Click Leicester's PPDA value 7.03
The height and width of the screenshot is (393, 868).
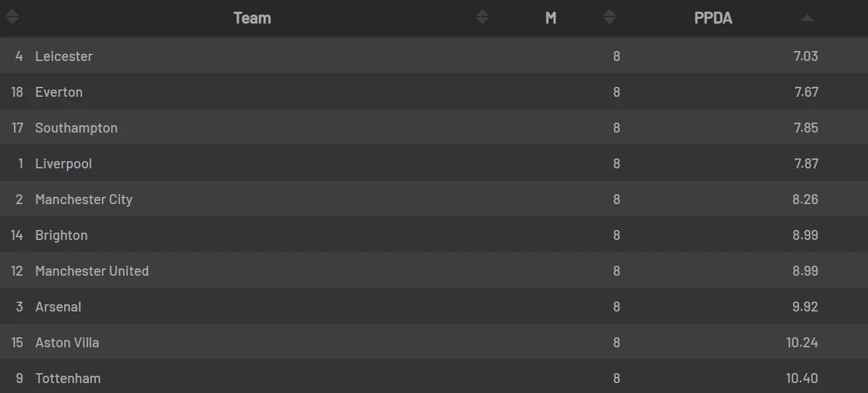point(805,56)
